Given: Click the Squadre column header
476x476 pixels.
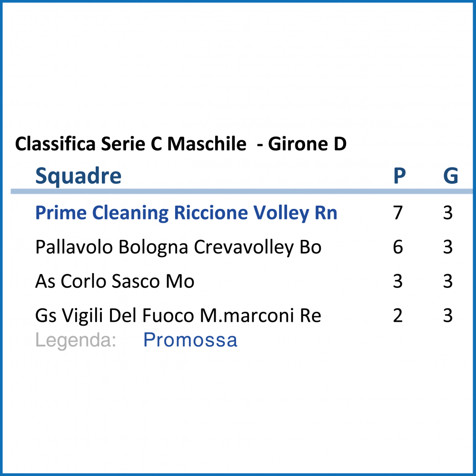Looking at the screenshot, I should click(79, 176).
